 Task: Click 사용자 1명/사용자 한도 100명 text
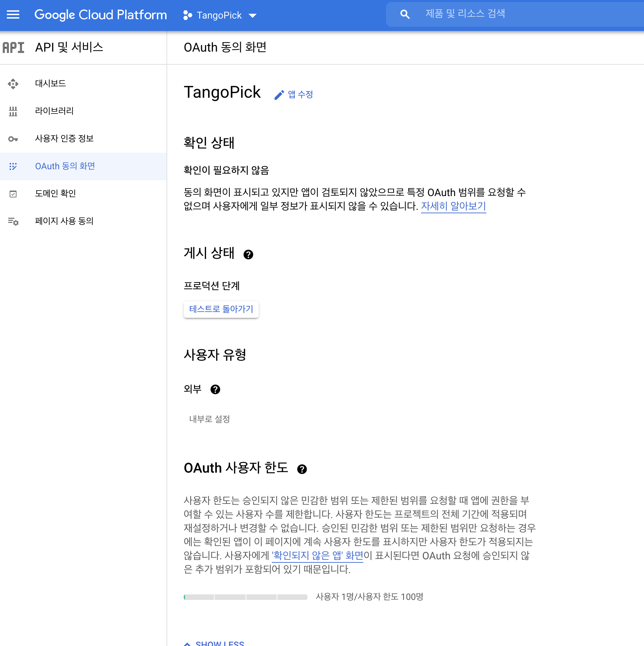[369, 597]
